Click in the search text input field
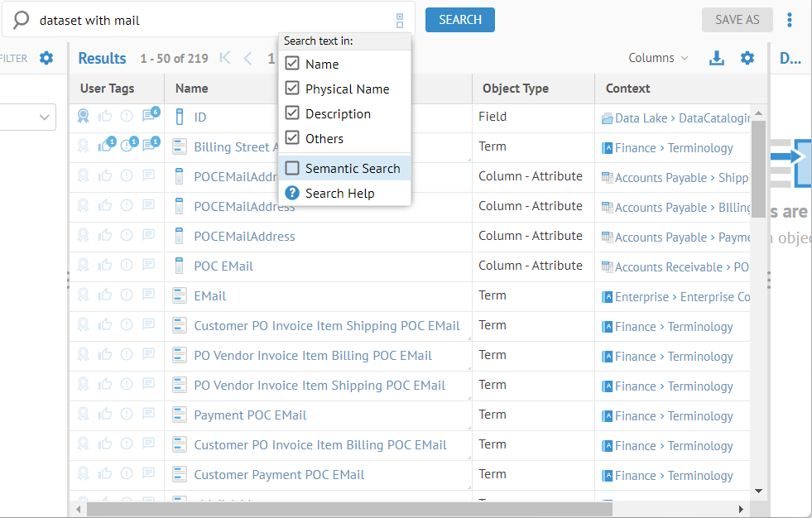This screenshot has height=518, width=812. click(207, 20)
